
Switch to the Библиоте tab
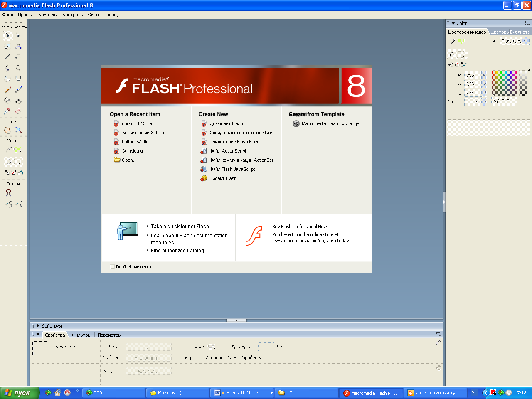coord(520,32)
